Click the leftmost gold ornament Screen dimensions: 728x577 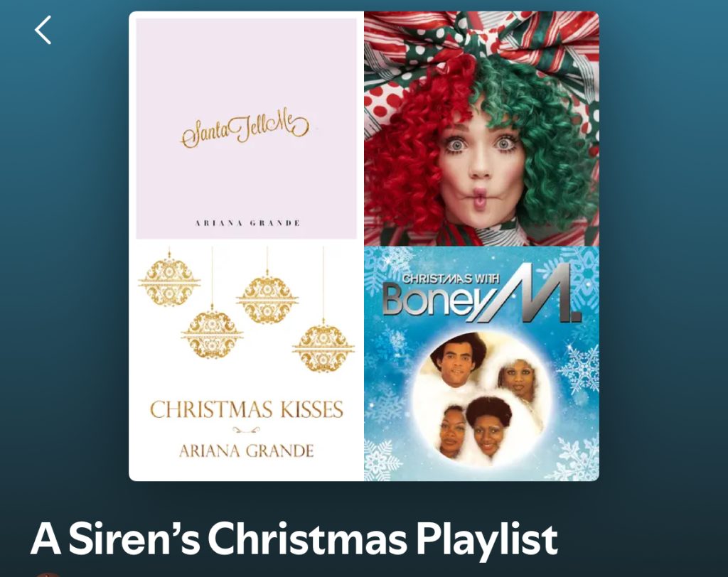169,282
